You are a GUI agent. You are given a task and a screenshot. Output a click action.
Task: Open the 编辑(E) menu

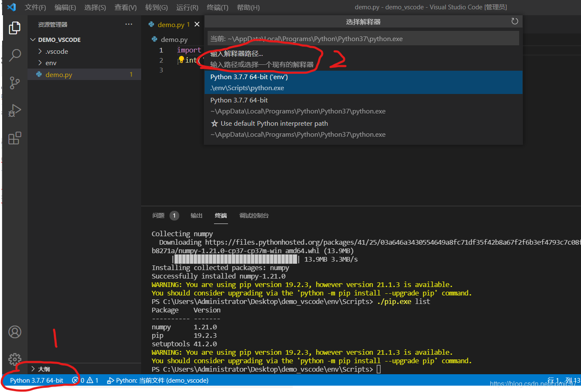click(65, 8)
